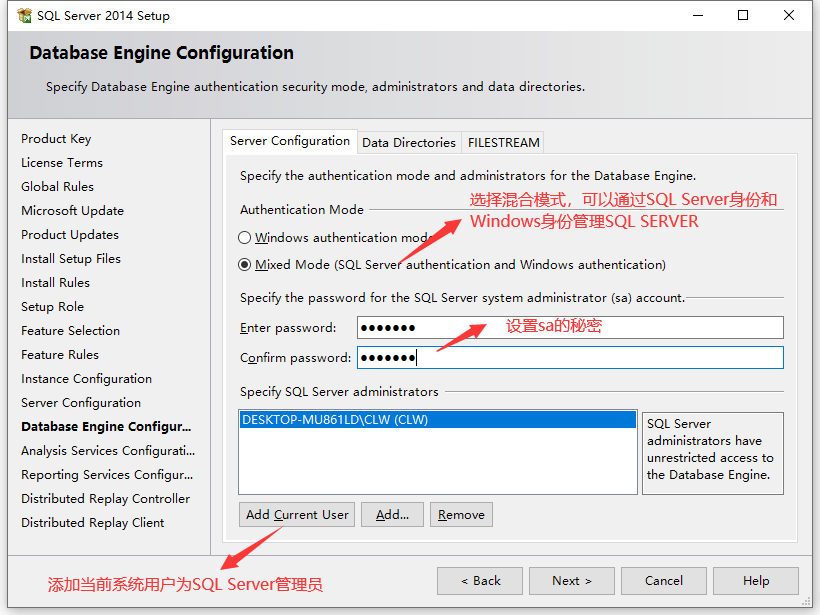Select Mixed Mode authentication radio button

pos(244,265)
